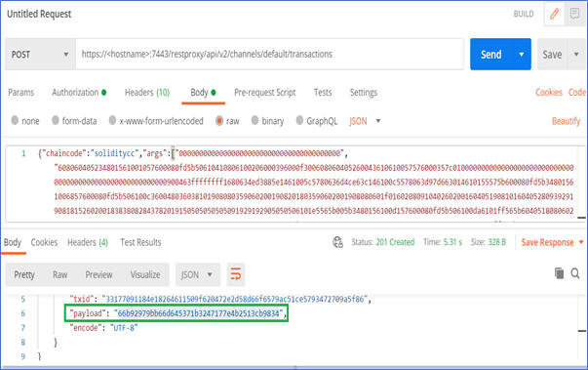
Task: Open the request Settings tab
Action: click(364, 93)
